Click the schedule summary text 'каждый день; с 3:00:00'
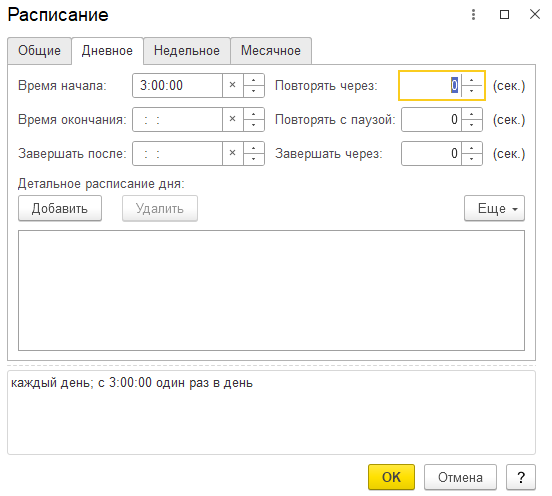This screenshot has height=496, width=552. tap(81, 383)
